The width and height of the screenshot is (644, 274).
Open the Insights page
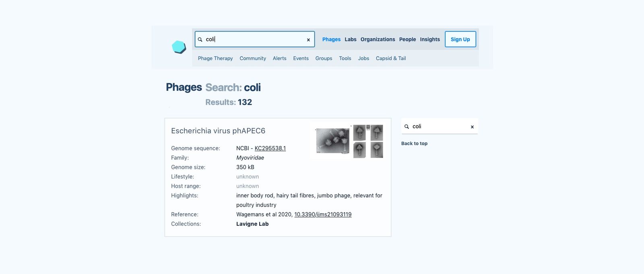coord(430,39)
